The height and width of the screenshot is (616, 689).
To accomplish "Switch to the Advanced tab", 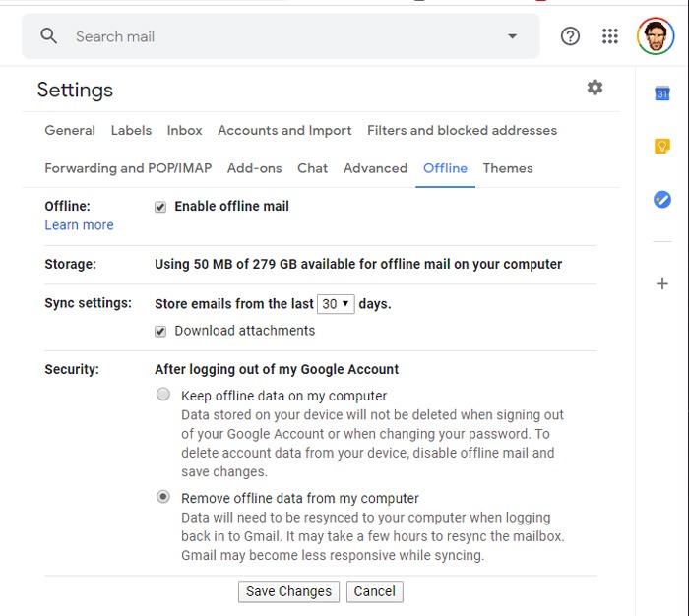I will pos(375,168).
